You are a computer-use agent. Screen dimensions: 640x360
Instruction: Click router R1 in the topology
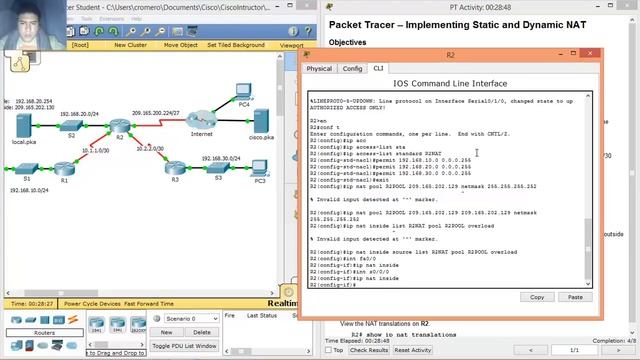(64, 168)
